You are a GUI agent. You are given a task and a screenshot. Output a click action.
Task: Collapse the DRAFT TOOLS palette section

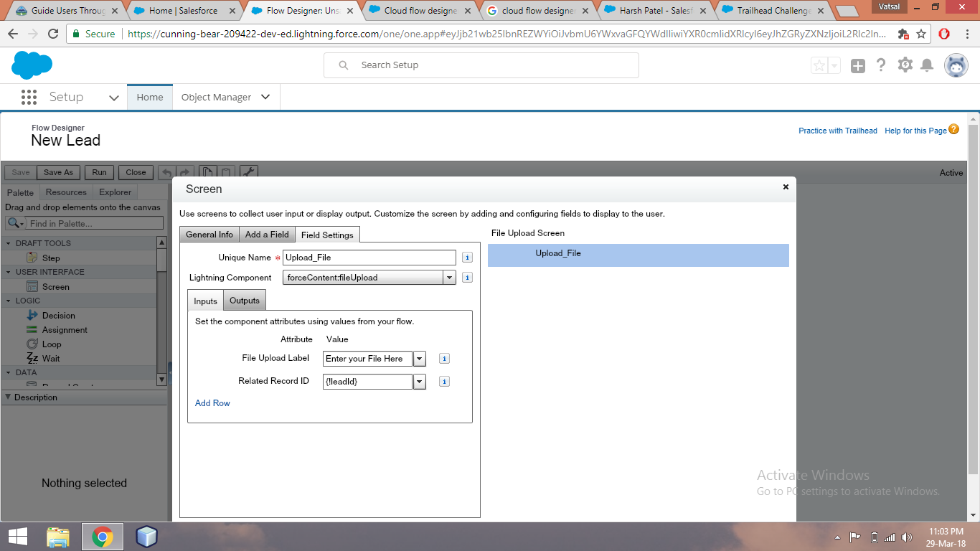pos(9,243)
